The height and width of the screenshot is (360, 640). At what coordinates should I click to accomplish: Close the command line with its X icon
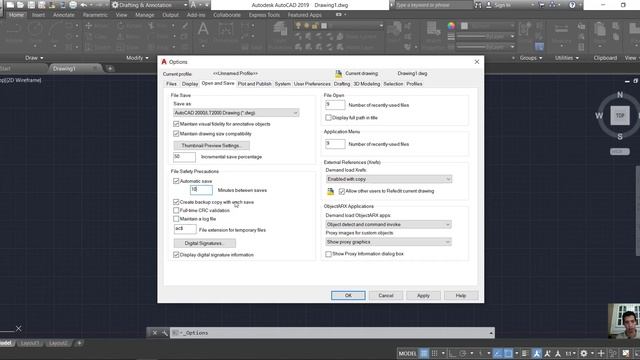point(155,333)
